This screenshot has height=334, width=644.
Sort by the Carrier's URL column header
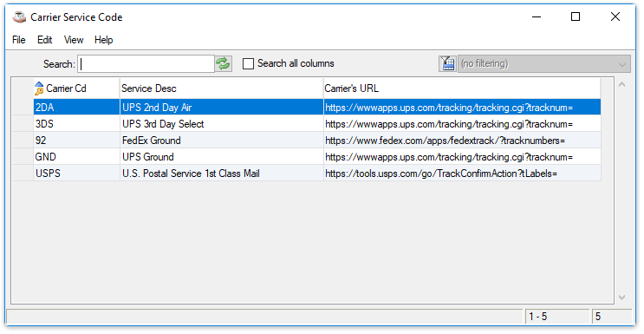pyautogui.click(x=462, y=88)
